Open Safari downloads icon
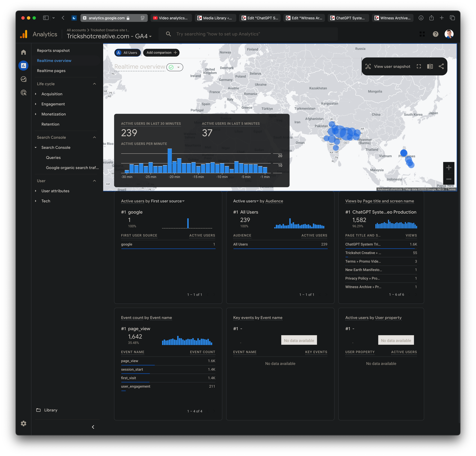The width and height of the screenshot is (476, 456). (421, 18)
